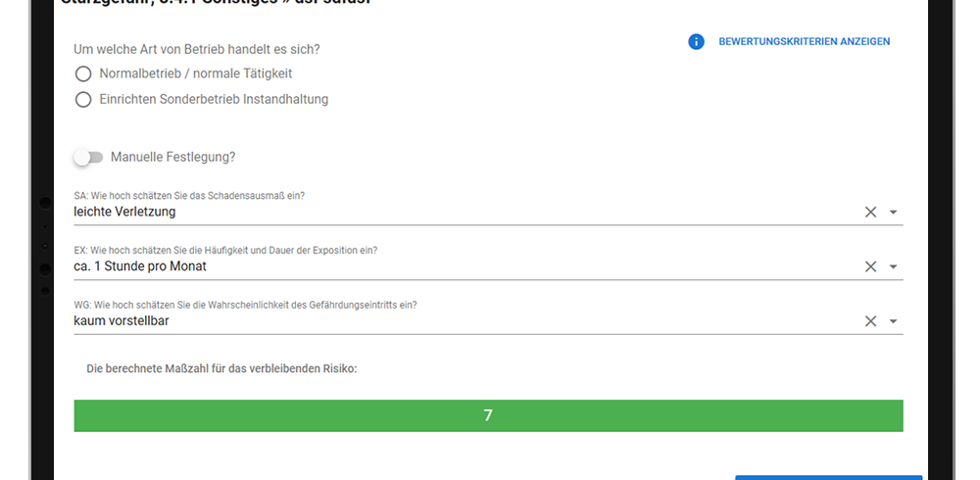Click the green risk value bar showing 7

[x=488, y=415]
